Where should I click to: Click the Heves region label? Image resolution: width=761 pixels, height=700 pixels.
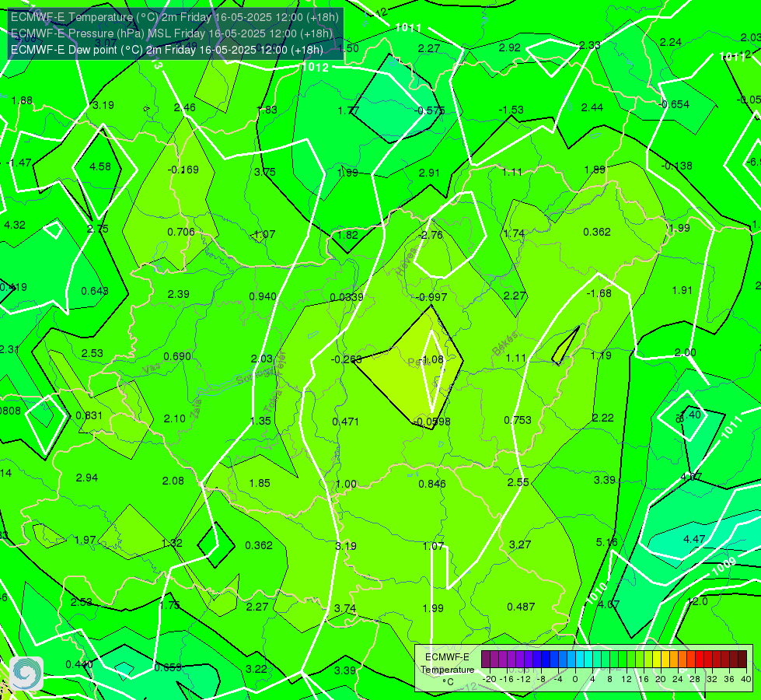tap(407, 262)
